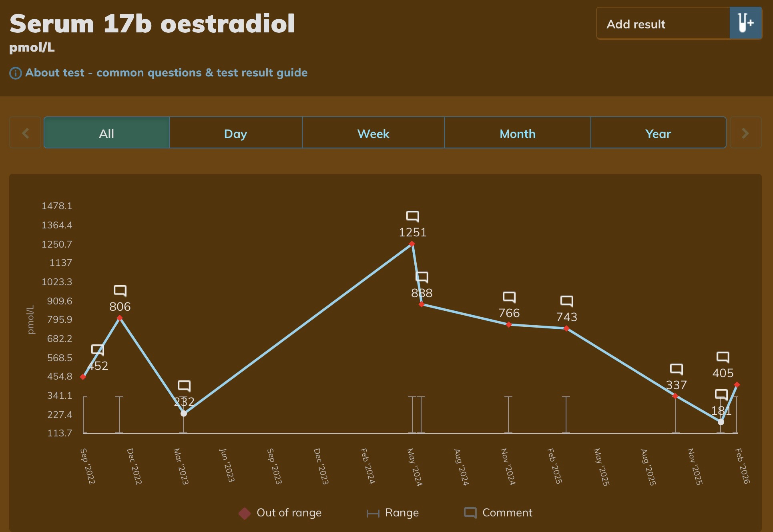Screen dimensions: 773x532
Task: Switch to the Month view tab
Action: pyautogui.click(x=517, y=133)
